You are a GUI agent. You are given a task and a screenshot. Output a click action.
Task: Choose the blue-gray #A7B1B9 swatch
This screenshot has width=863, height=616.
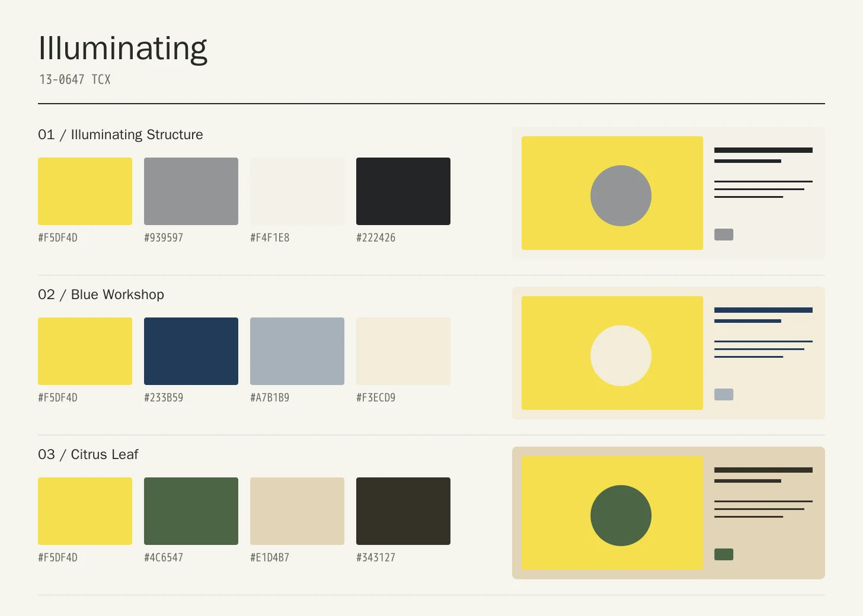(297, 351)
